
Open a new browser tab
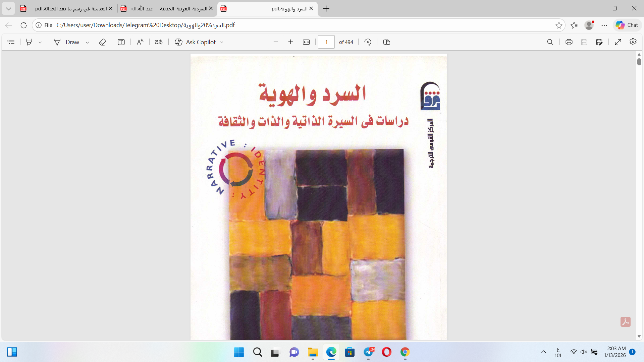coord(326,9)
